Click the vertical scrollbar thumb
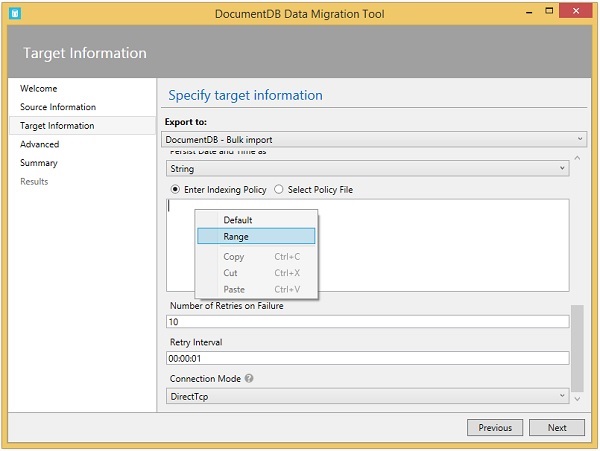600x451 pixels. pos(576,348)
